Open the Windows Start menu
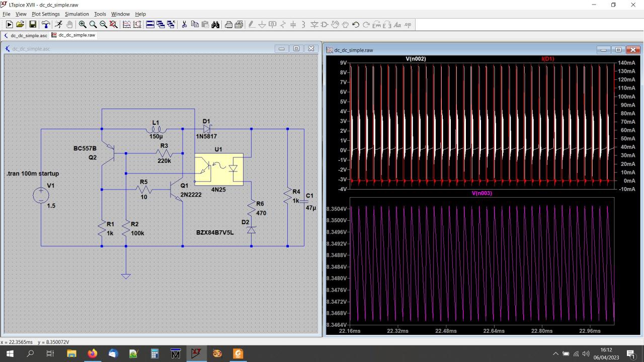Image resolution: width=644 pixels, height=362 pixels. tap(10, 353)
